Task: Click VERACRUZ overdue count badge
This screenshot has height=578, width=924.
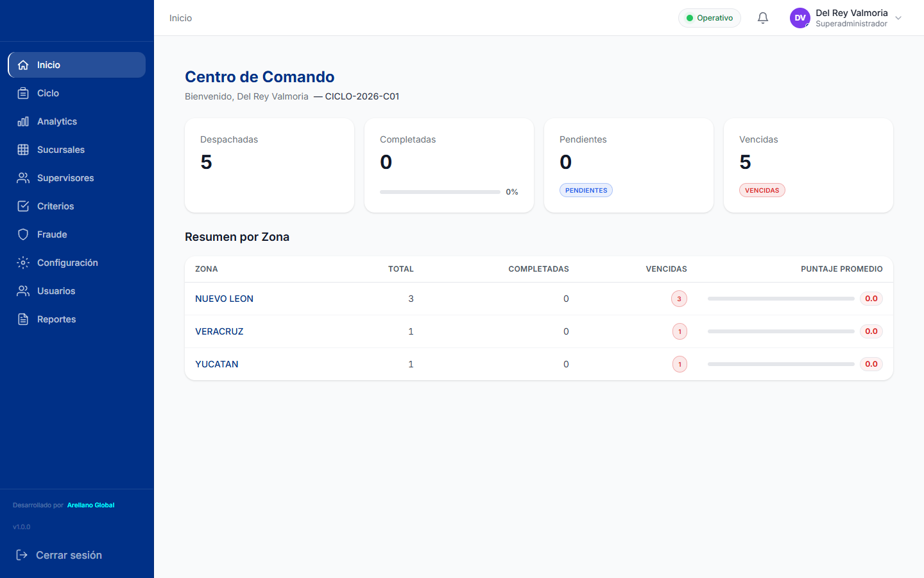Action: (x=680, y=331)
